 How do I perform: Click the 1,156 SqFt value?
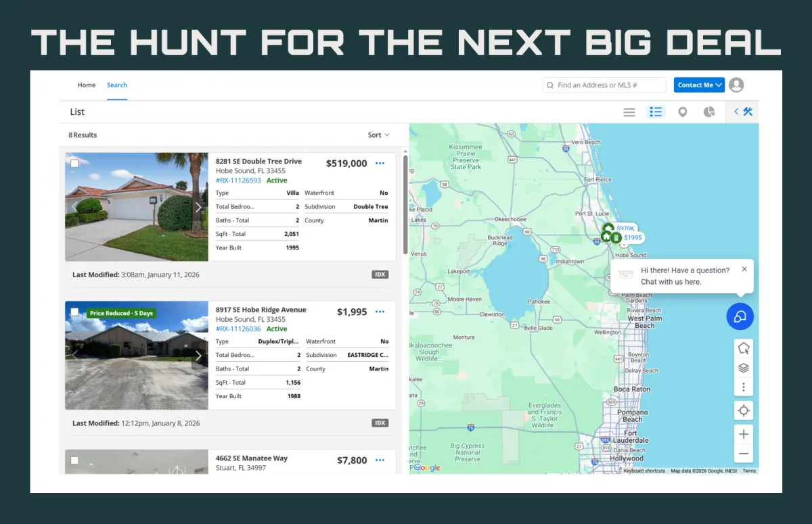point(293,383)
